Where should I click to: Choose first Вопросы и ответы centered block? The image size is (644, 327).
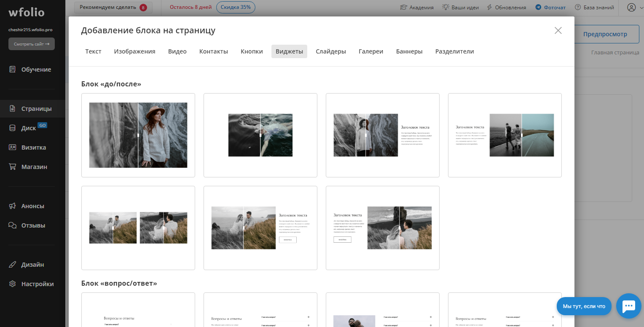[x=138, y=310]
